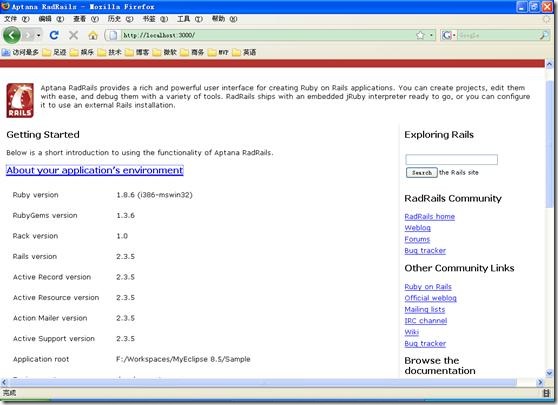This screenshot has height=405, width=558.
Task: Open the 文件 (File) menu
Action: [16, 19]
